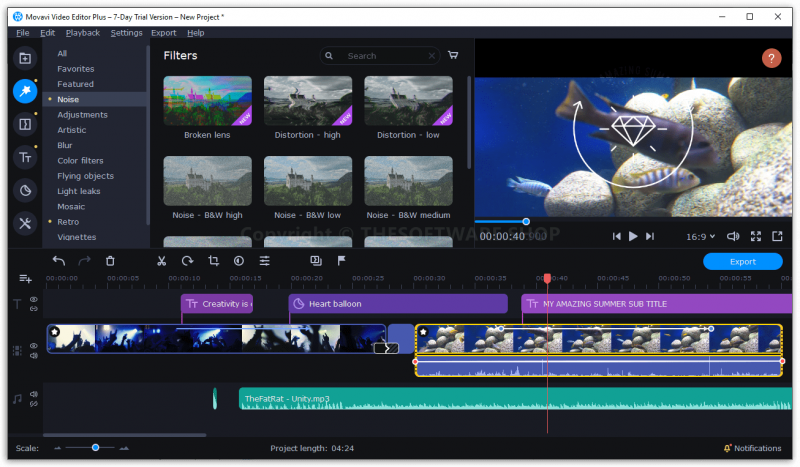Open the Playback menu
The height and width of the screenshot is (467, 800).
tap(83, 33)
